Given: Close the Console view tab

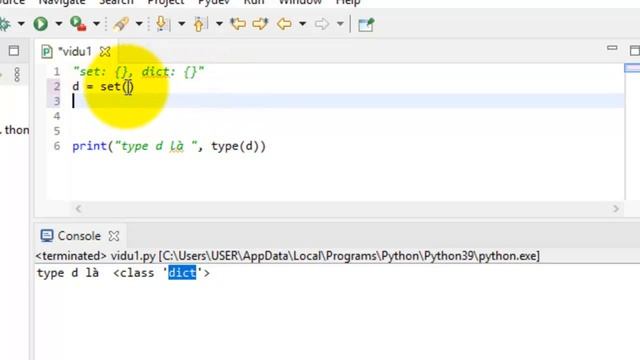Looking at the screenshot, I should (x=114, y=236).
